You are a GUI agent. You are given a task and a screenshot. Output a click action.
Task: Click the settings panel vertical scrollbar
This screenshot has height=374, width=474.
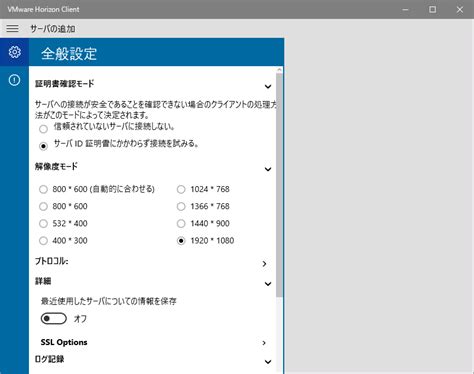(279, 185)
